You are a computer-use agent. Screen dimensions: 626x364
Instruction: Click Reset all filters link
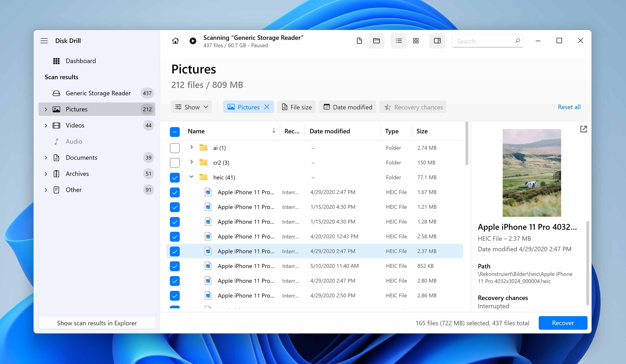click(x=569, y=107)
